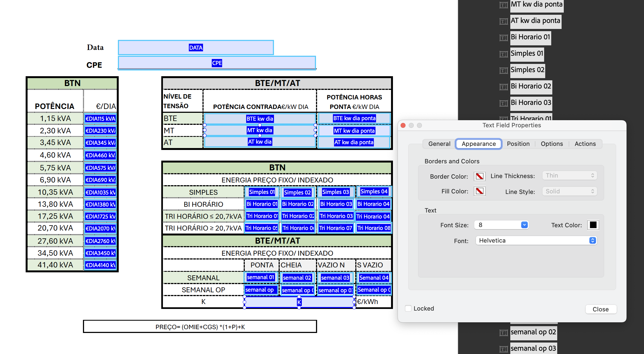Click the semanal op 02 field icon
The width and height of the screenshot is (644, 354).
click(503, 332)
